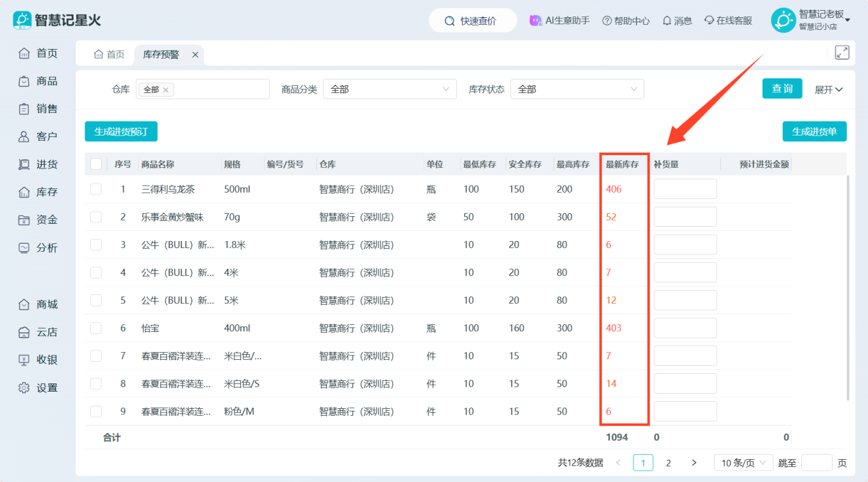Open the 10条/页 page size dropdown
The image size is (868, 482).
[743, 463]
